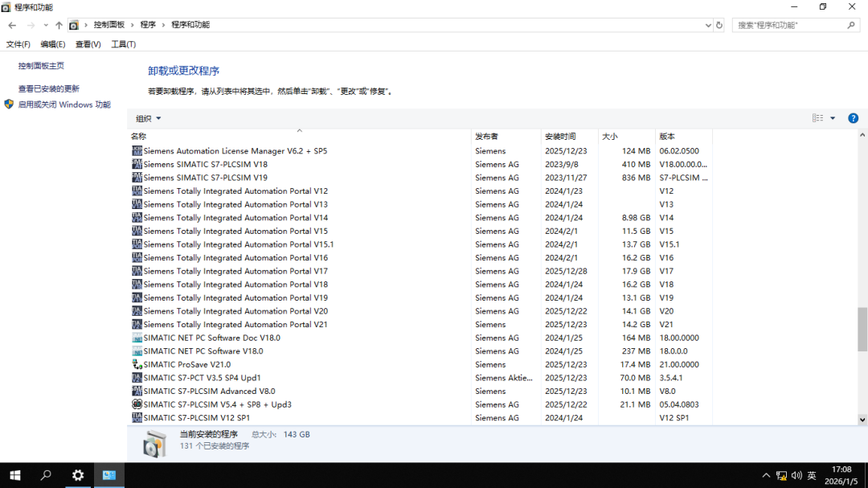Viewport: 868px width, 488px height.
Task: Click the SIMATIC ProSave V21.0 program icon
Action: (x=137, y=364)
